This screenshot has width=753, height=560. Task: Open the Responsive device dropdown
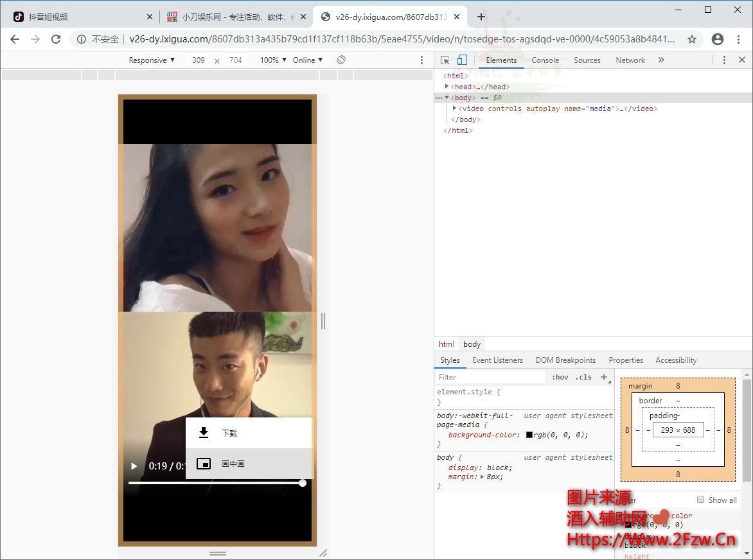(152, 60)
